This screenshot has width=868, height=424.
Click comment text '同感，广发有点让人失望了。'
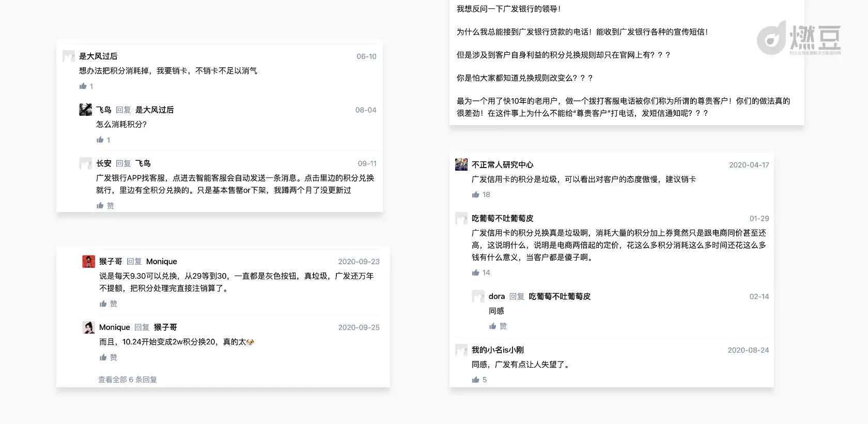[522, 365]
